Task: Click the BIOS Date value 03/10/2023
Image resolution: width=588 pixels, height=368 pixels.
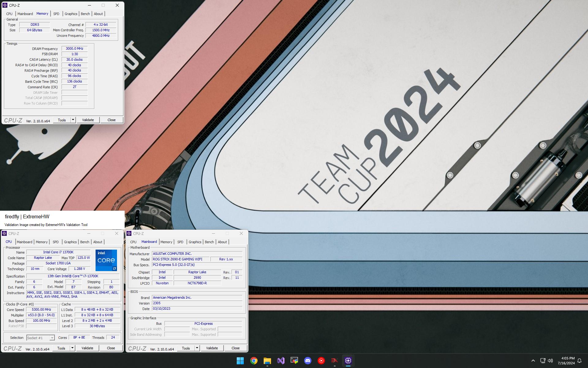Action: 197,309
